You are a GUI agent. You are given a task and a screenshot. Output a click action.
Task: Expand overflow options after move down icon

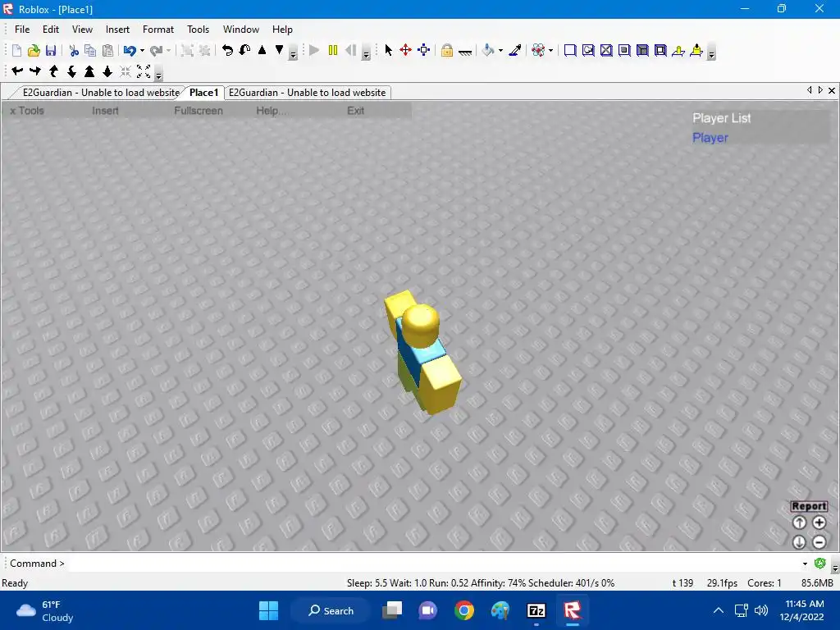(293, 53)
